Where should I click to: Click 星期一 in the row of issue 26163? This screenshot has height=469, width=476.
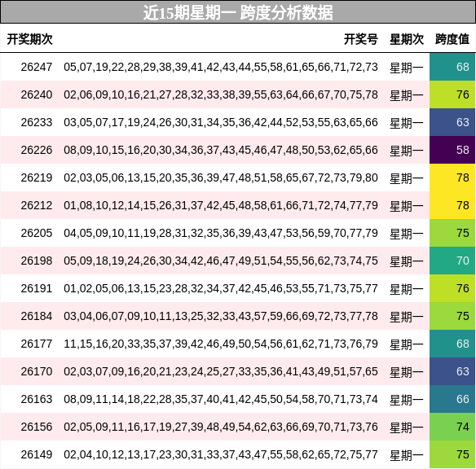point(407,400)
